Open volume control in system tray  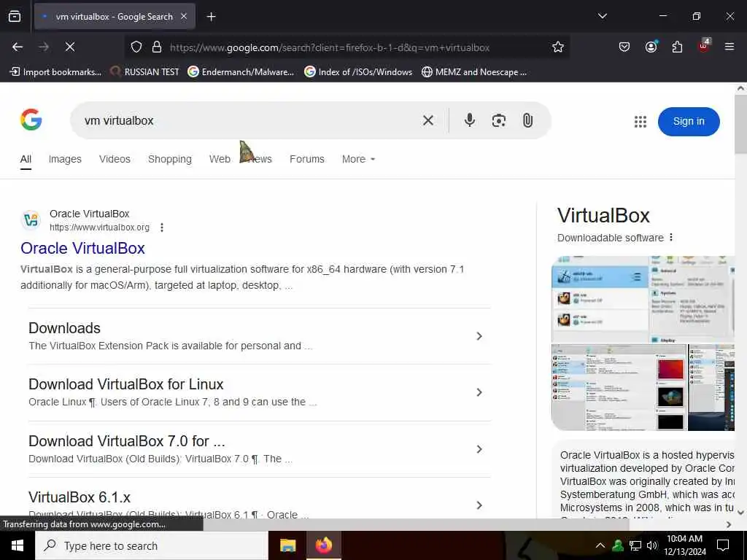[x=651, y=545]
